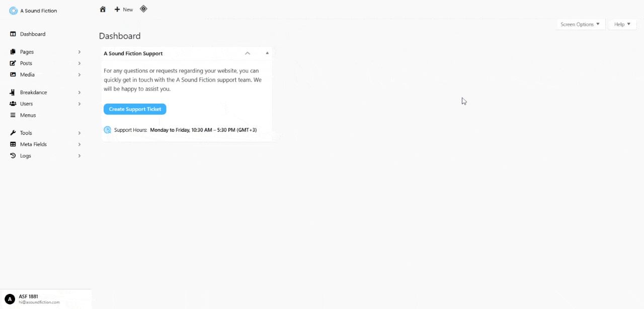The height and width of the screenshot is (309, 644).
Task: Click the home icon in top bar
Action: [103, 9]
